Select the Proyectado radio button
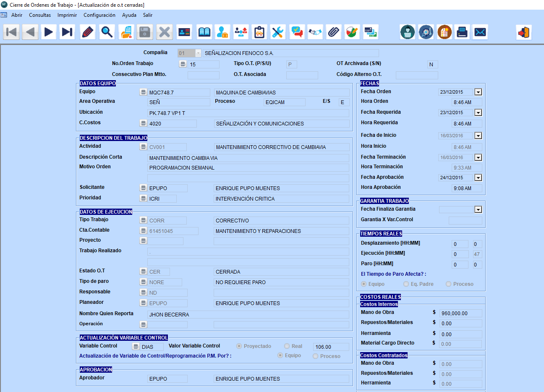 [239, 346]
